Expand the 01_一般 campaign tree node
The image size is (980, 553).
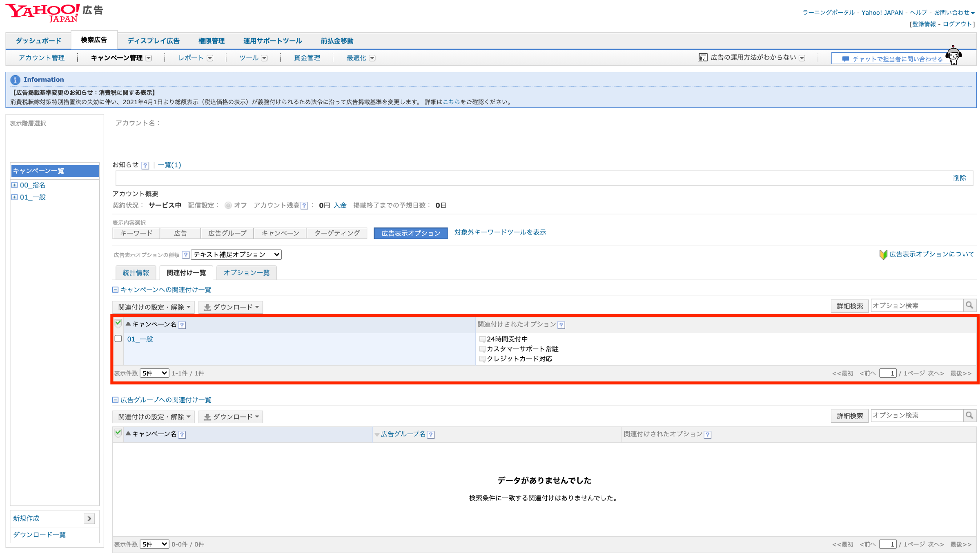15,197
